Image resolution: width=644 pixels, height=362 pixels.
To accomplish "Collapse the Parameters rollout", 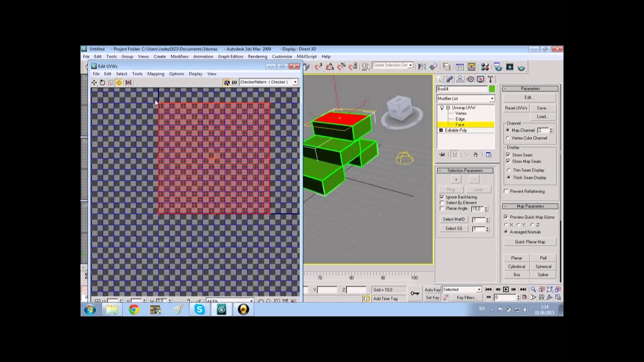I will point(530,88).
